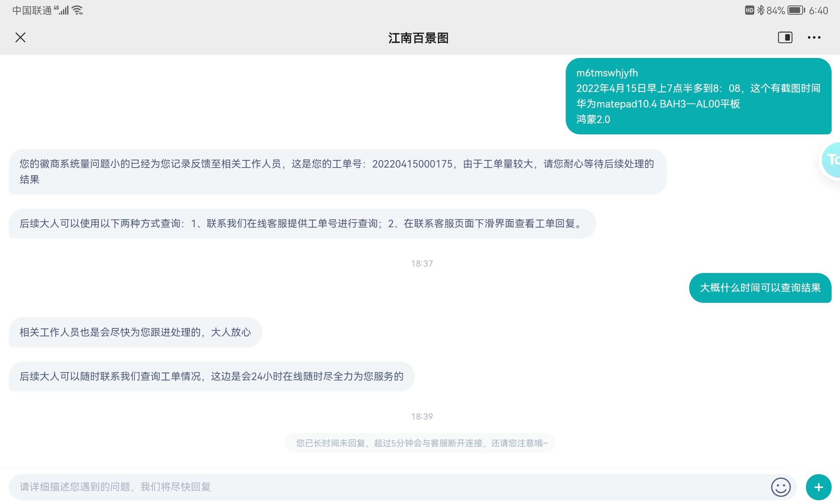Tap the 江南百景图 title text
The width and height of the screenshot is (840, 504).
[x=418, y=38]
